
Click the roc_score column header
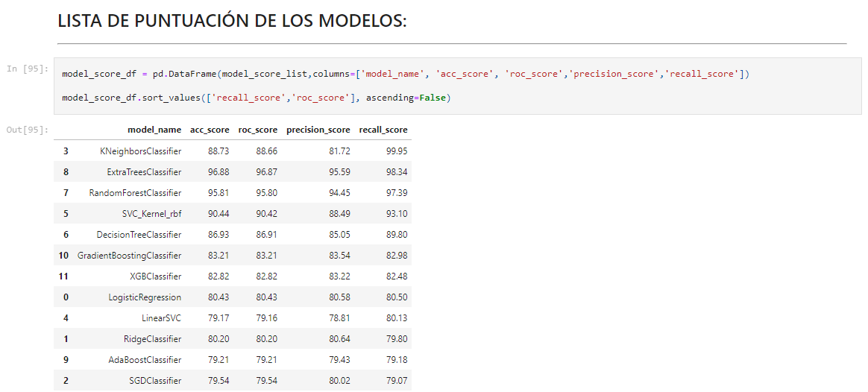pyautogui.click(x=258, y=130)
